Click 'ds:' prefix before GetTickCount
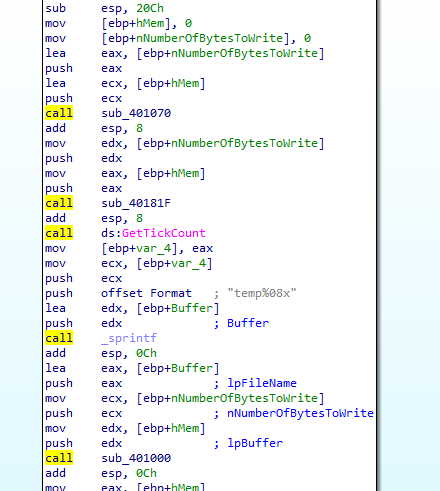The height and width of the screenshot is (491, 440). pos(111,233)
